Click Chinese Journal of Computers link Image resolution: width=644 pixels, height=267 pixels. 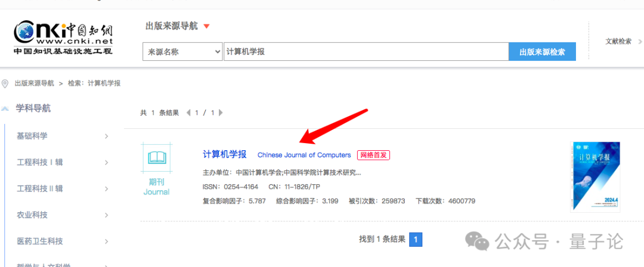point(304,155)
